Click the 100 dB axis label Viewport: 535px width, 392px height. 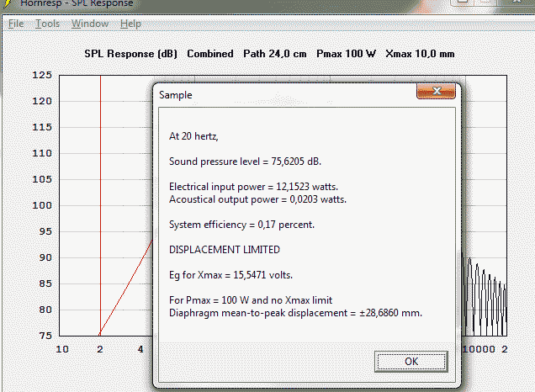[x=42, y=205]
